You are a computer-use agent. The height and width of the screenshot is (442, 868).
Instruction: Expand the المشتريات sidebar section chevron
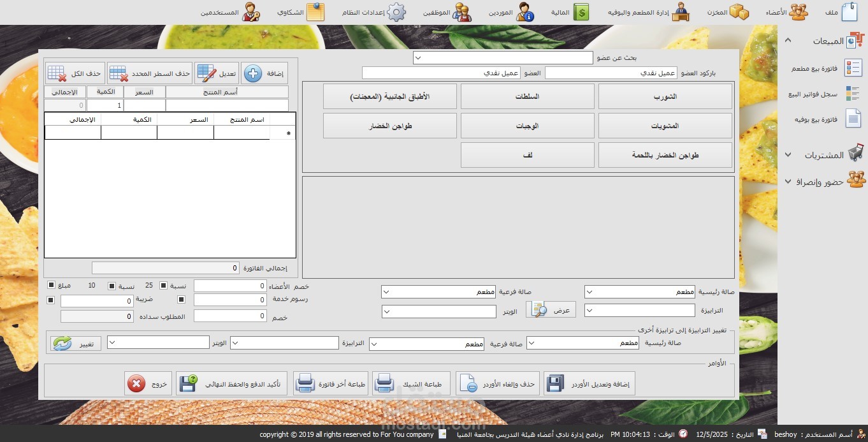pyautogui.click(x=788, y=155)
